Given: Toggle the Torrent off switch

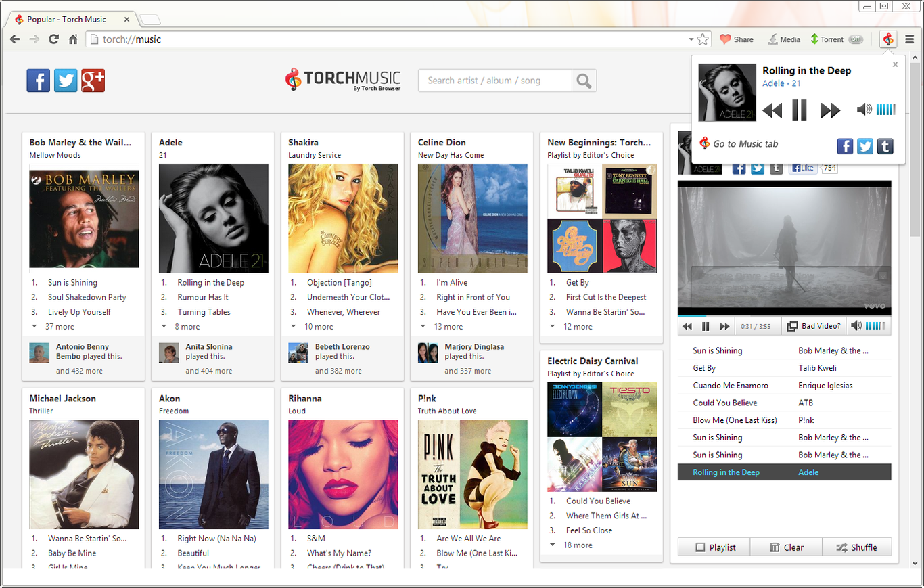Looking at the screenshot, I should (x=856, y=39).
